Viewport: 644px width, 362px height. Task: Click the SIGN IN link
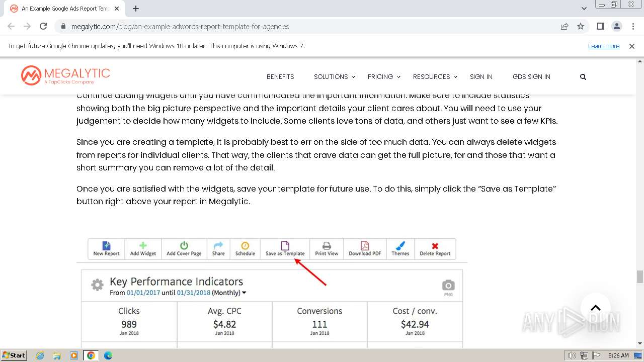tap(481, 77)
